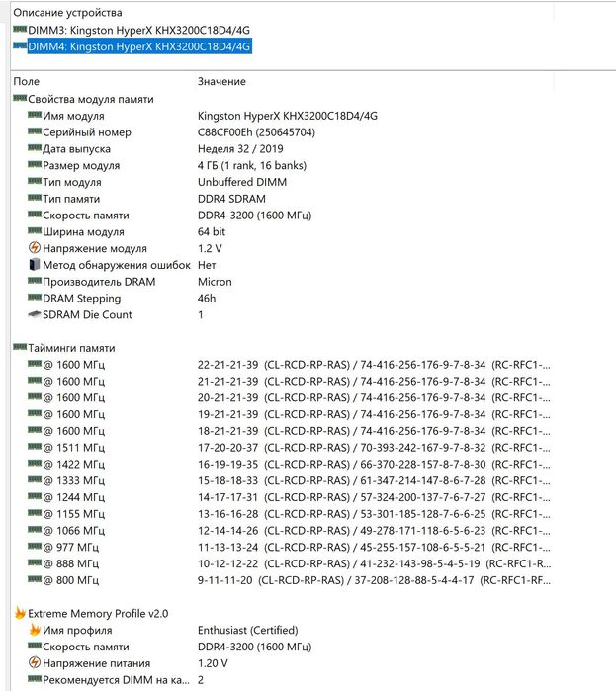Click the icon beside '@ 1511 МГц'
This screenshot has width=616, height=691.
tap(35, 447)
